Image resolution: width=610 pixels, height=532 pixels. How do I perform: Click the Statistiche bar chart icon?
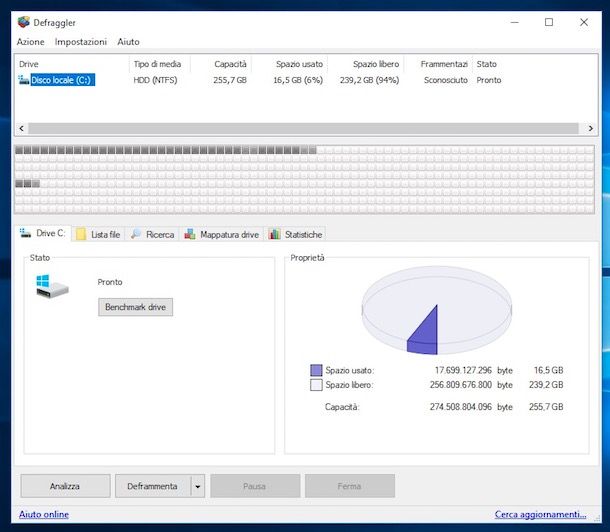pos(274,234)
